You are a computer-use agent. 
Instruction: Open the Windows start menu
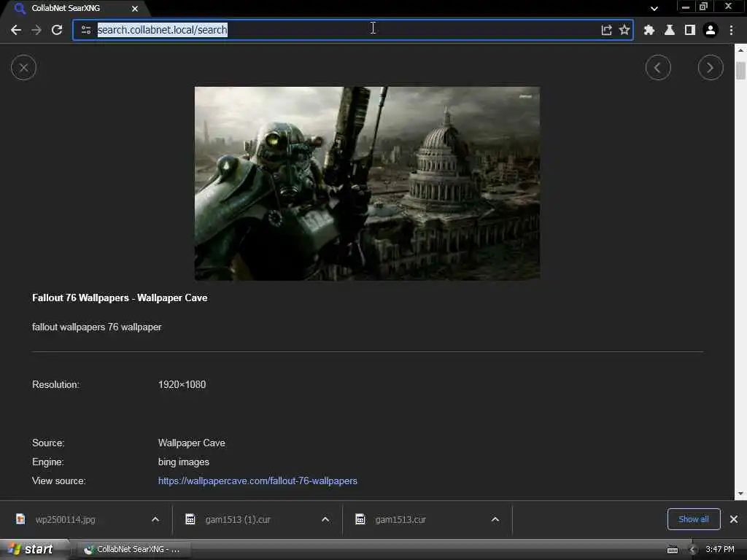(x=34, y=549)
